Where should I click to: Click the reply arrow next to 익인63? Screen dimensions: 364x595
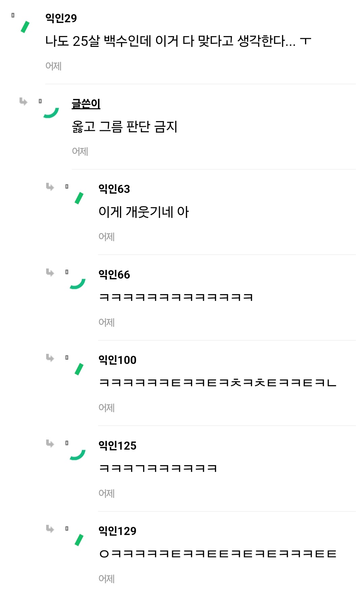click(50, 187)
